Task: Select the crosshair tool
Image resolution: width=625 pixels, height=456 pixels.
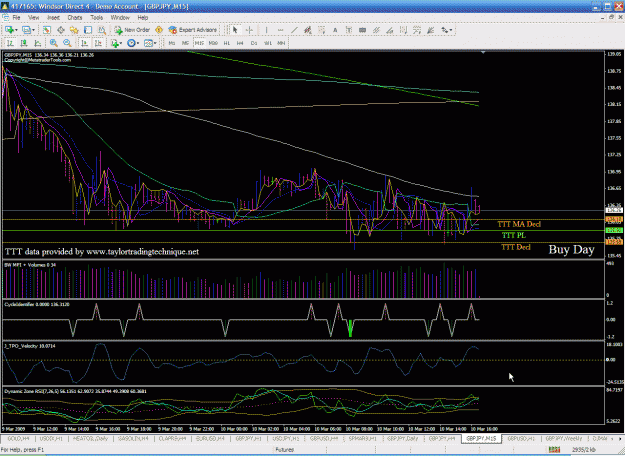Action: coord(249,30)
